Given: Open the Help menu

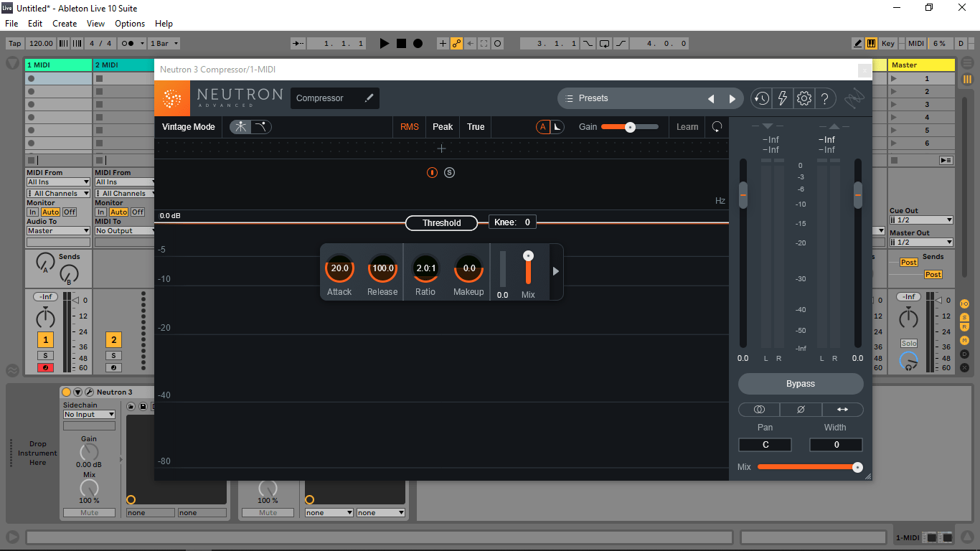Looking at the screenshot, I should pos(164,24).
